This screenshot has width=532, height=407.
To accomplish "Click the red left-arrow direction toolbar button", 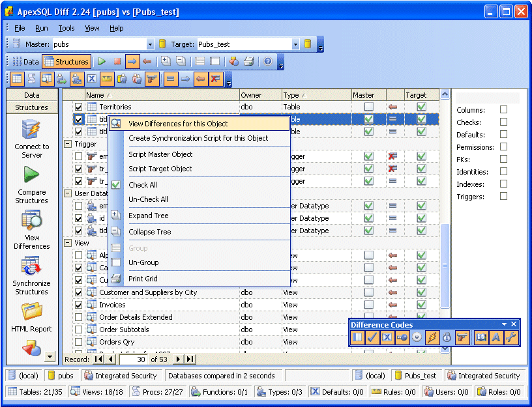I will click(x=147, y=62).
